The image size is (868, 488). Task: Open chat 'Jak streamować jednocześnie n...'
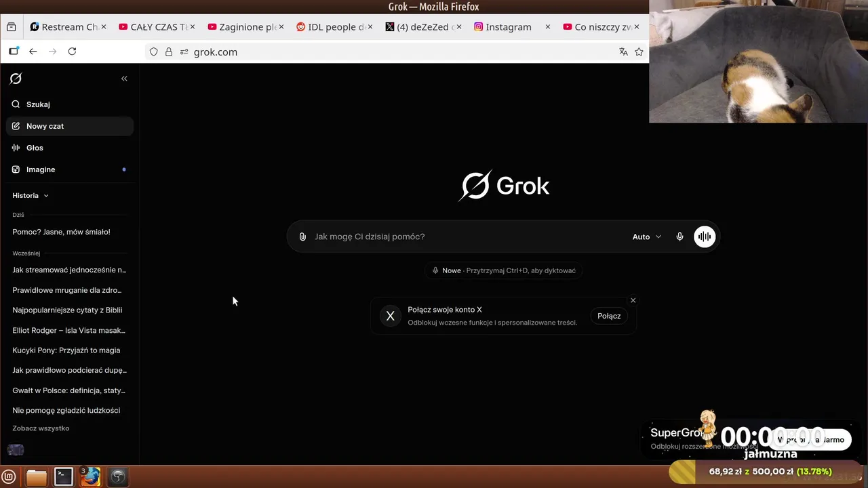(x=70, y=270)
